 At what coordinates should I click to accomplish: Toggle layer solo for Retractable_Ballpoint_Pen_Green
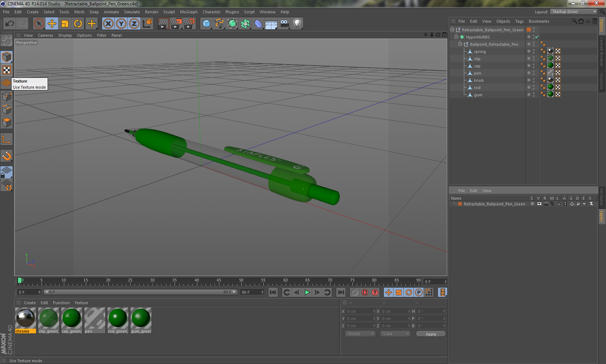[x=532, y=204]
